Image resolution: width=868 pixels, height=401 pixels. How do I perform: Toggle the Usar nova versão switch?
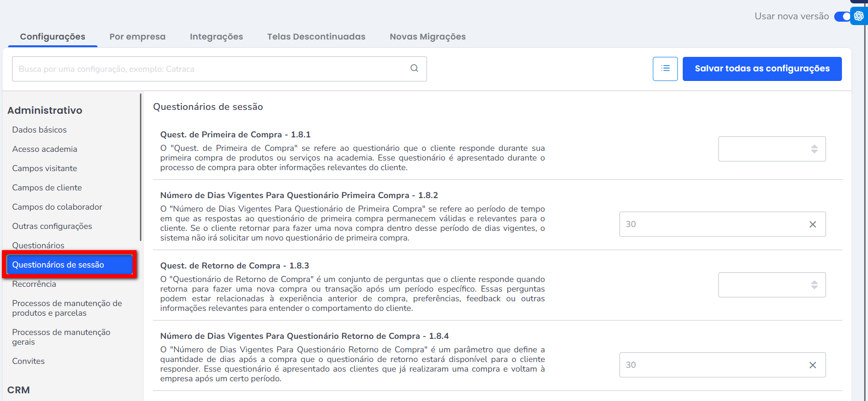[842, 16]
